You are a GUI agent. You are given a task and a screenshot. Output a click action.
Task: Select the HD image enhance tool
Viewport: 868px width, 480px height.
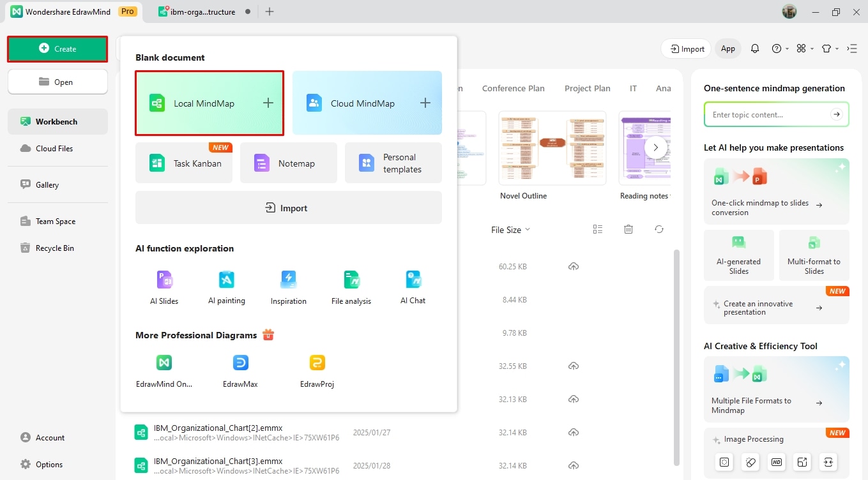tap(777, 462)
